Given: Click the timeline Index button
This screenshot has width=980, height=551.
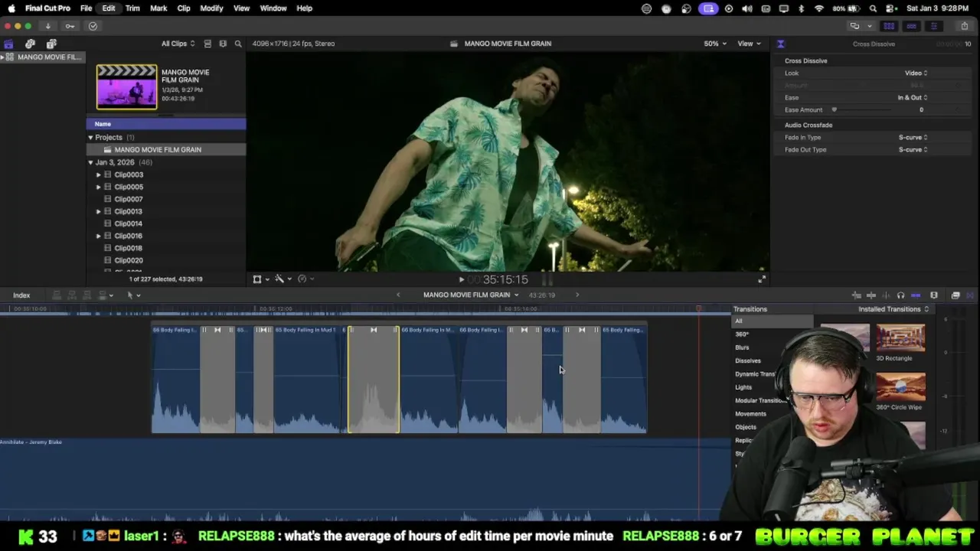Looking at the screenshot, I should point(21,295).
